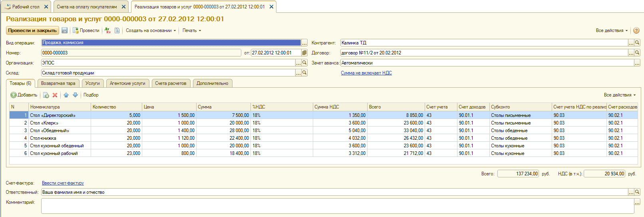Click magnifier icon beside Ответственный field
644x217 pixels.
coord(637,192)
